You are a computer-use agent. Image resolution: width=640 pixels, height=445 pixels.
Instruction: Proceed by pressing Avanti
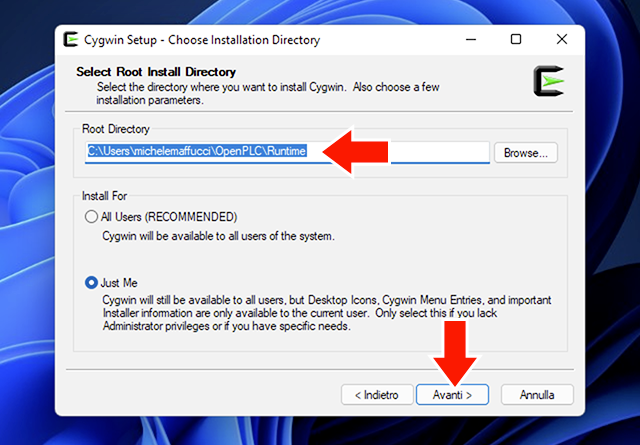point(451,395)
